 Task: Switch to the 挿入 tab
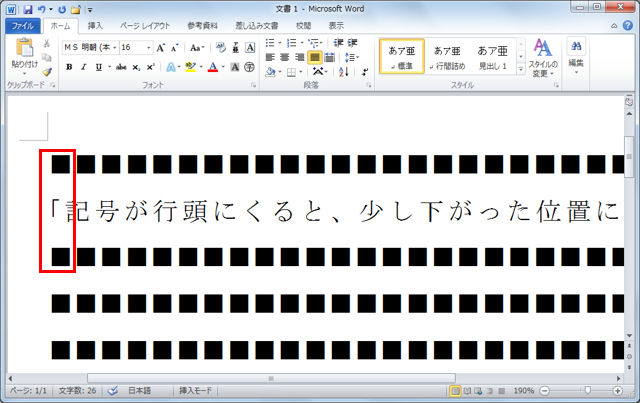(95, 26)
